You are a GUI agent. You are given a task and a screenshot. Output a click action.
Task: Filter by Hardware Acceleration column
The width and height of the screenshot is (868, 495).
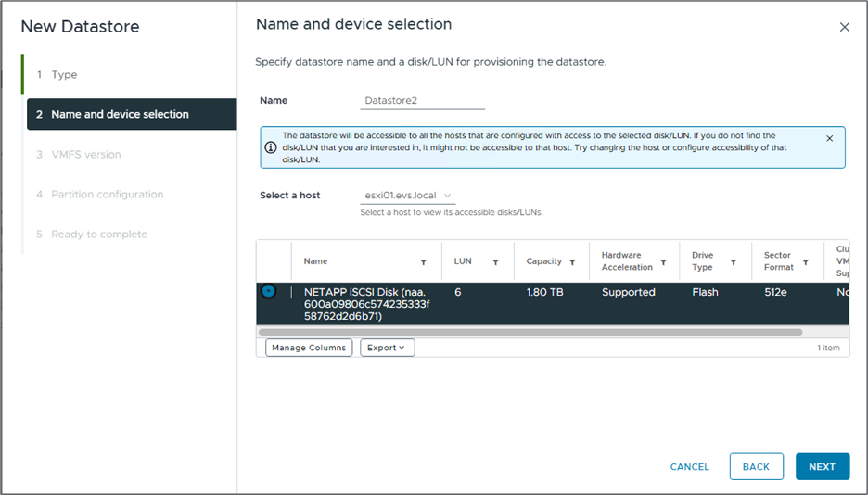point(663,262)
